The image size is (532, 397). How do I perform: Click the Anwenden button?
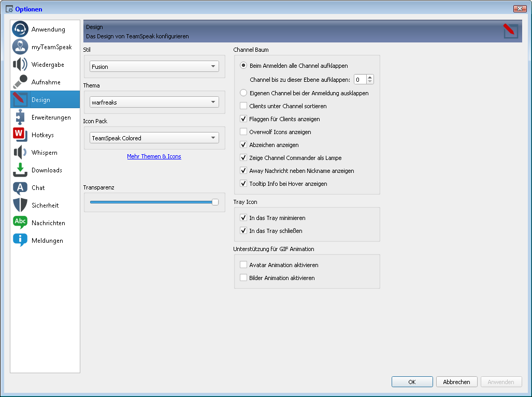coord(501,382)
